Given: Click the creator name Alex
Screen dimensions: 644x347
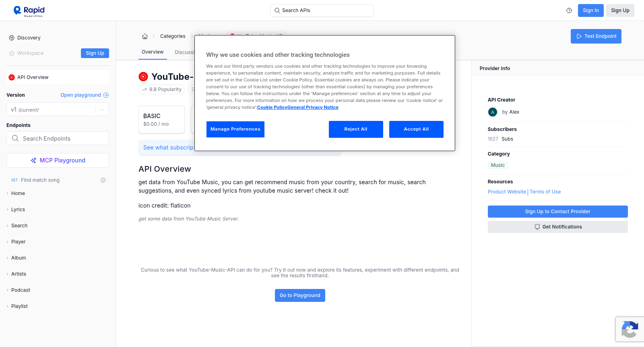Looking at the screenshot, I should [x=514, y=112].
